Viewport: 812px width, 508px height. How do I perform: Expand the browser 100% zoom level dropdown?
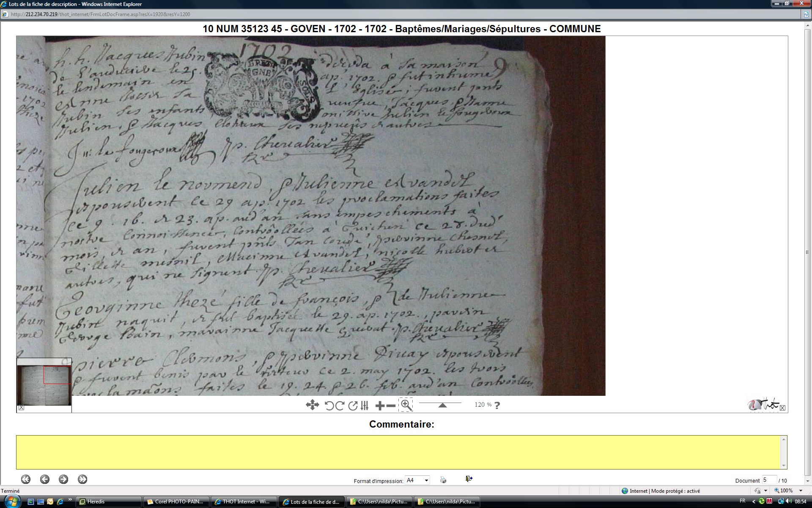click(801, 491)
